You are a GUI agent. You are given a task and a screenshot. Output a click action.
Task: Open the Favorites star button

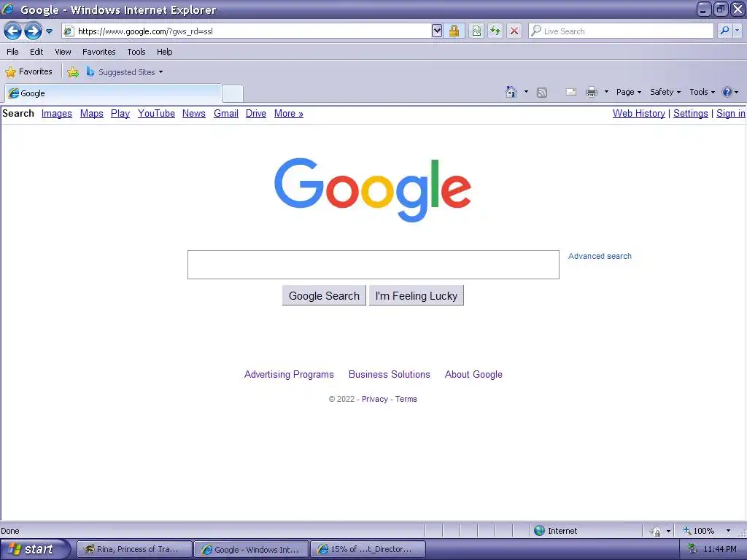(28, 72)
